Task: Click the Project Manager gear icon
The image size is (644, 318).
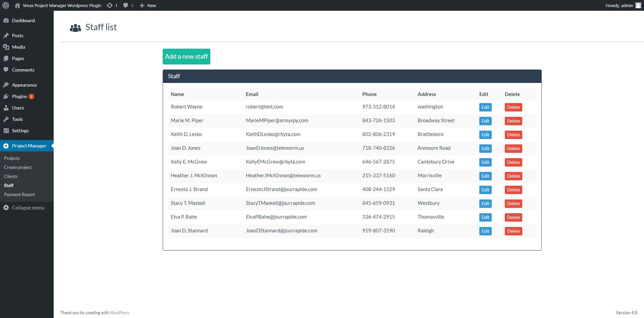Action: (x=6, y=146)
